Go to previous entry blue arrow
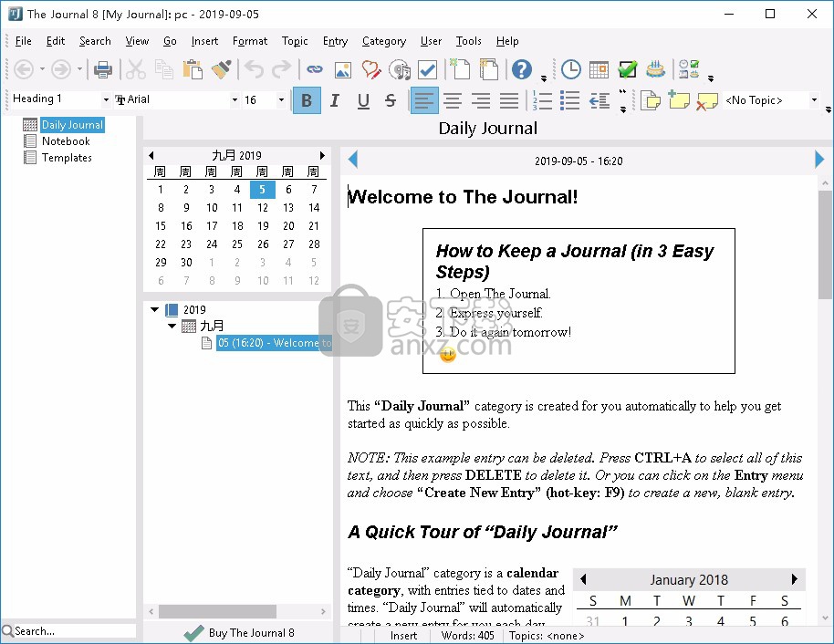Screen dimensions: 834x644 pos(352,160)
